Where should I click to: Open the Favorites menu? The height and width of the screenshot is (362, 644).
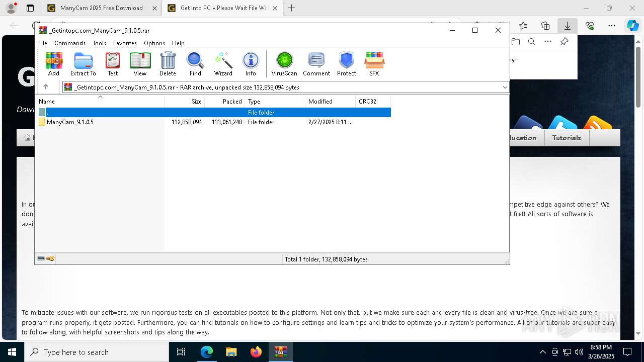pos(125,43)
